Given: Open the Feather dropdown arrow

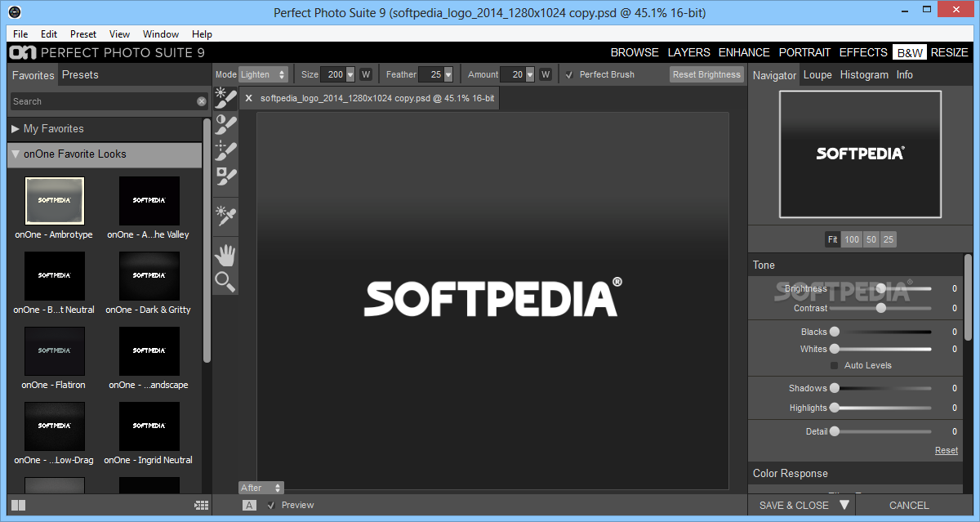Looking at the screenshot, I should click(x=448, y=74).
